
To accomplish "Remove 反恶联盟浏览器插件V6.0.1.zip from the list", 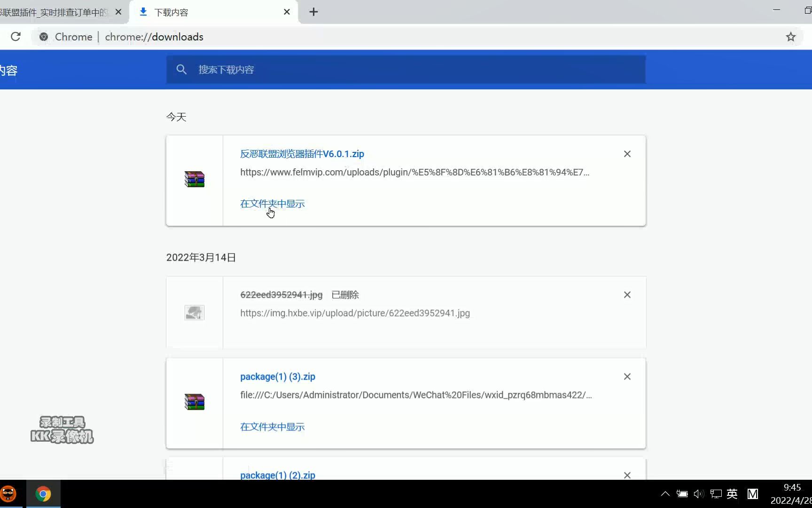I will click(x=627, y=154).
